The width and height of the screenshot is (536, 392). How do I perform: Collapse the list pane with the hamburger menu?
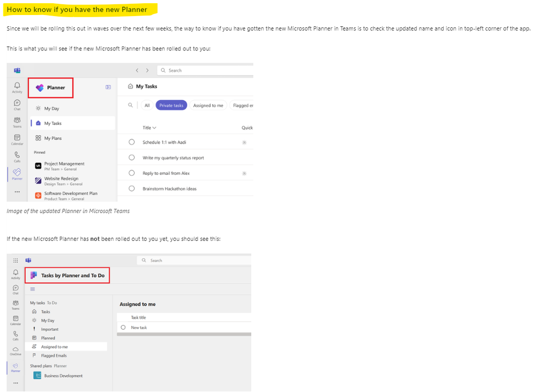[33, 289]
